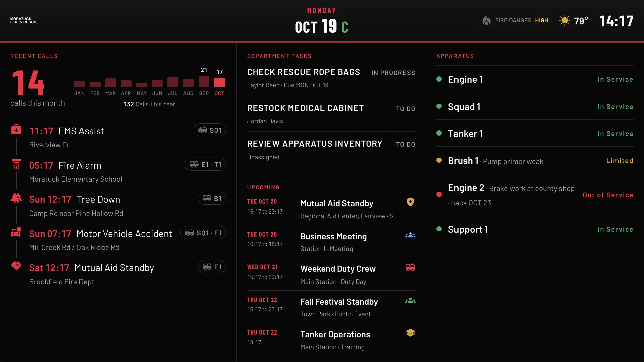This screenshot has height=362, width=644.
Task: Click the Brush 1 yellow status dot
Action: coord(439,160)
